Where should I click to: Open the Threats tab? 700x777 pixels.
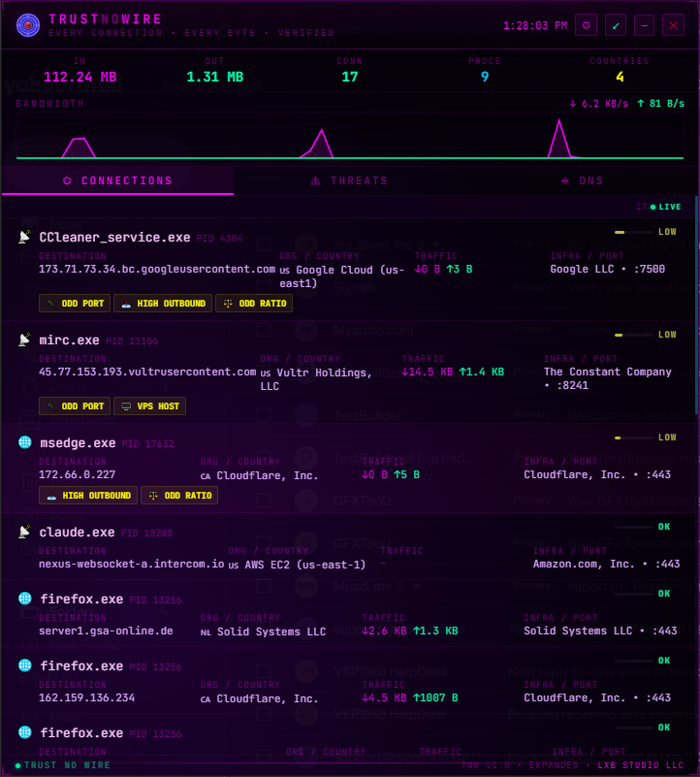pyautogui.click(x=350, y=180)
